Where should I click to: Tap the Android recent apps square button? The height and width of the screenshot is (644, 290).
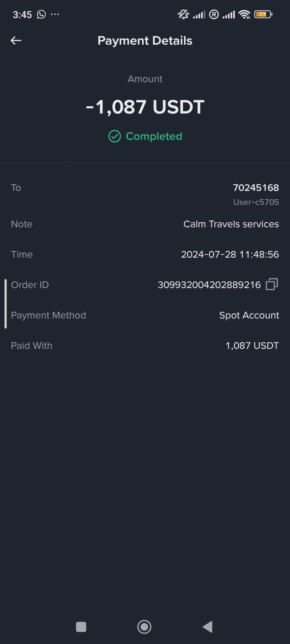pos(81,627)
